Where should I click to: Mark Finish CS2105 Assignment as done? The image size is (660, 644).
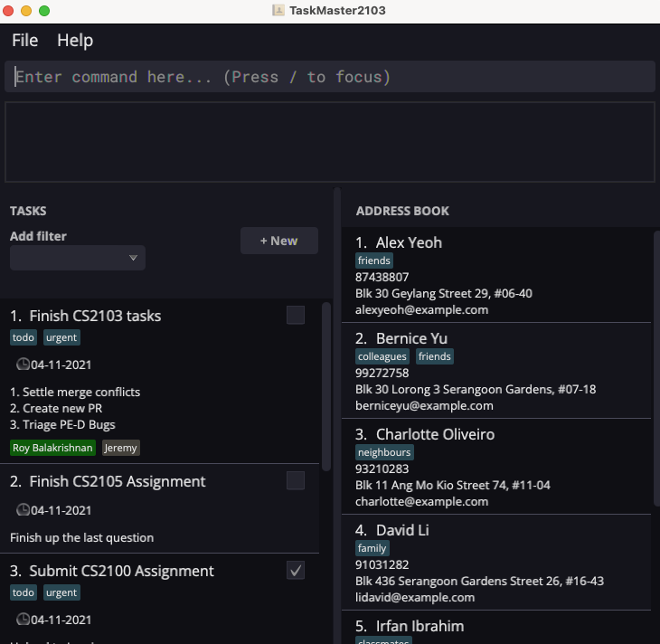pyautogui.click(x=296, y=480)
